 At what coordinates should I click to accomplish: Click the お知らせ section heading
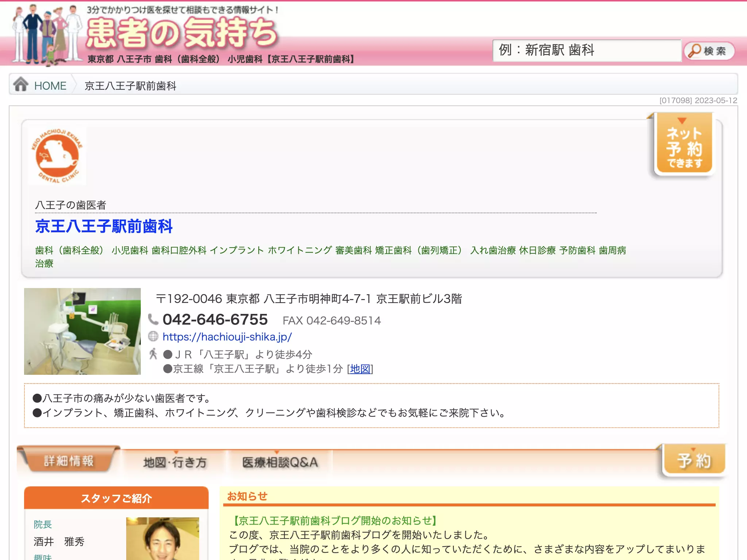[247, 496]
